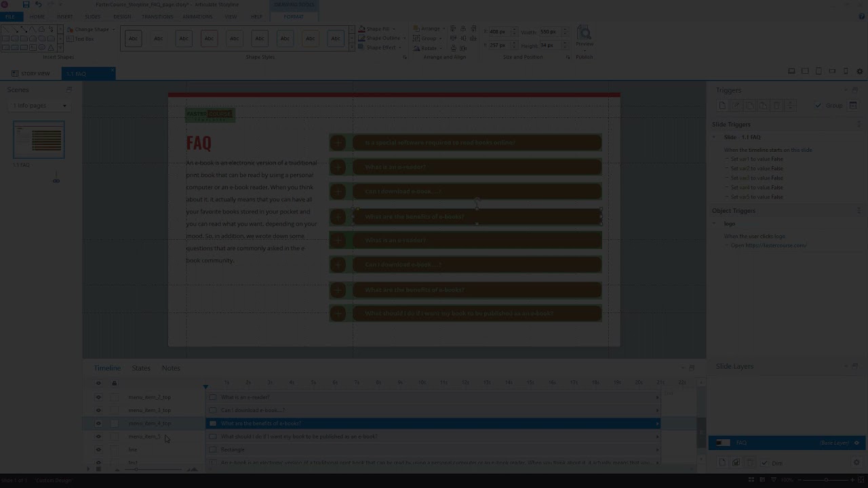Open the Shape Outline dropdown
The image size is (868, 488).
(x=382, y=38)
